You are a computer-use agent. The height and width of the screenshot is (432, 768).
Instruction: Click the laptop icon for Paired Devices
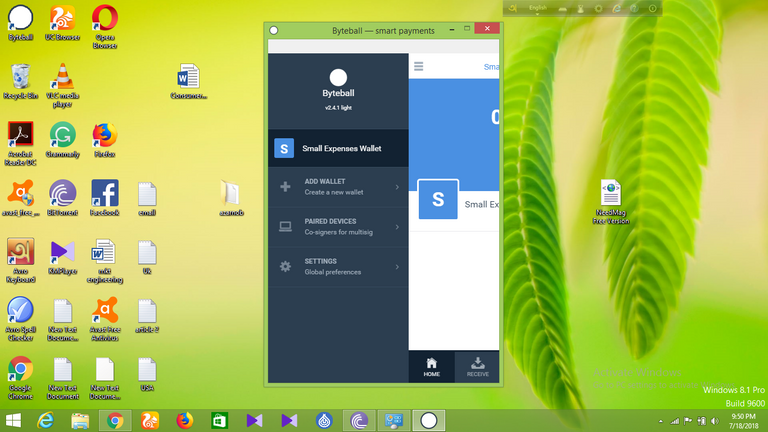(x=285, y=226)
